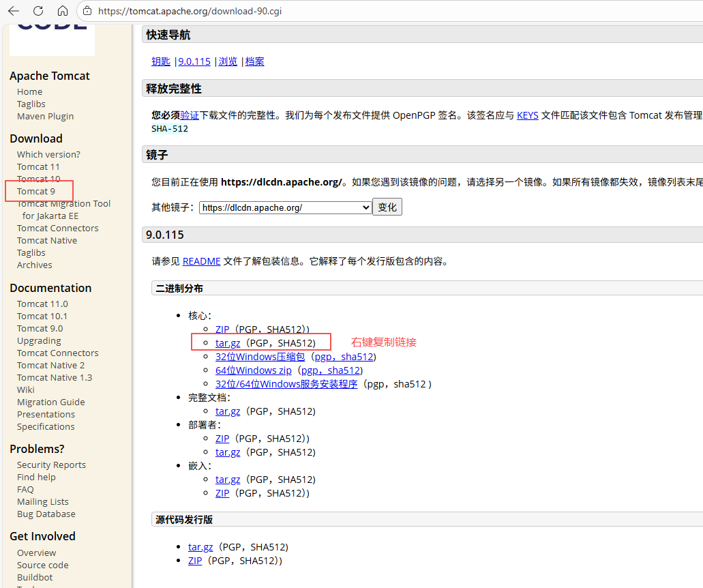Open Presentations link
Image resolution: width=703 pixels, height=588 pixels.
46,415
